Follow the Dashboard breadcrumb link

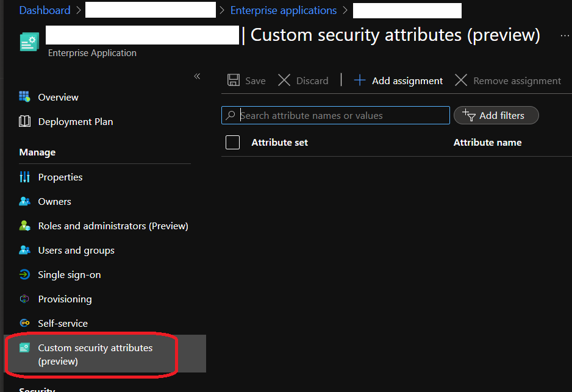pyautogui.click(x=45, y=10)
